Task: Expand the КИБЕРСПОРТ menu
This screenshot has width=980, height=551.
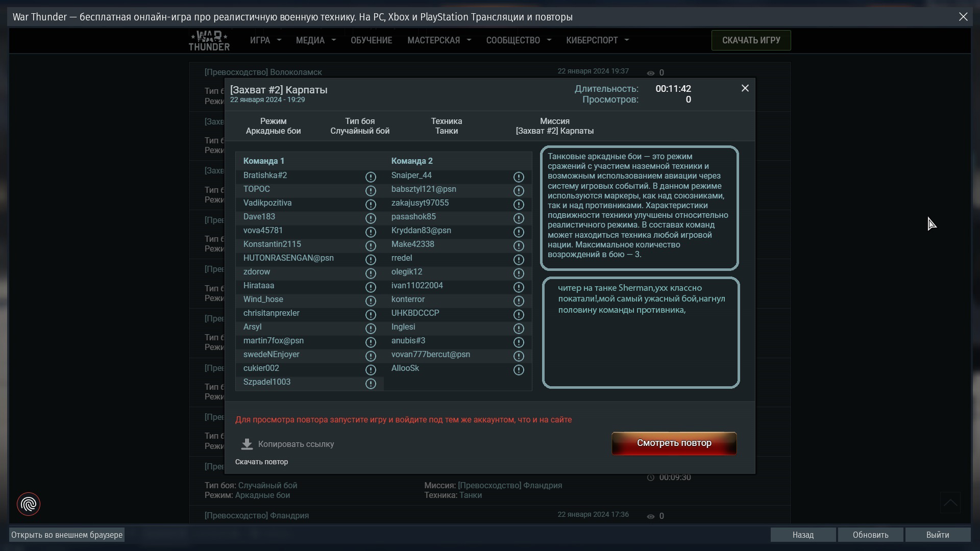Action: click(597, 40)
